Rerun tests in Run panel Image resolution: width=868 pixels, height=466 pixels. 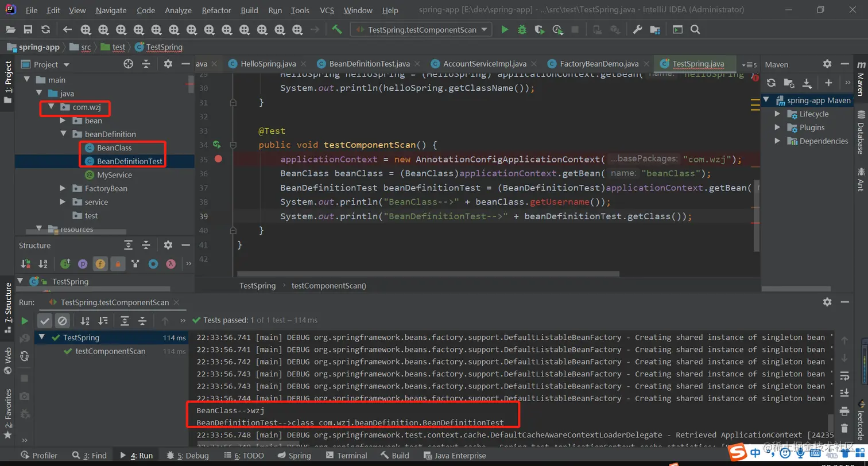[25, 321]
